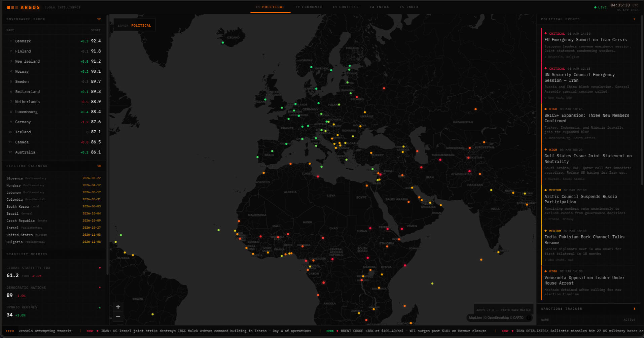This screenshot has height=338, width=644.
Task: Go to the F5 Index tab
Action: [409, 7]
